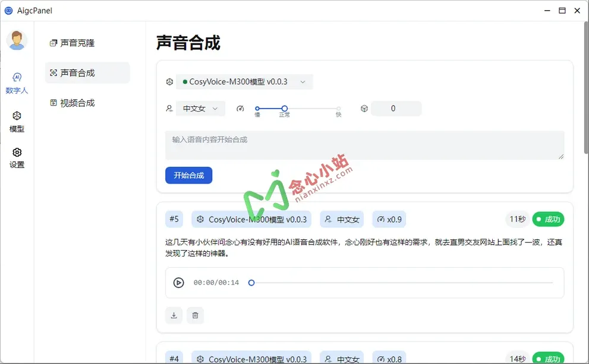Viewport: 589px width, 364px height.
Task: Click the voice text input field
Action: 364,145
